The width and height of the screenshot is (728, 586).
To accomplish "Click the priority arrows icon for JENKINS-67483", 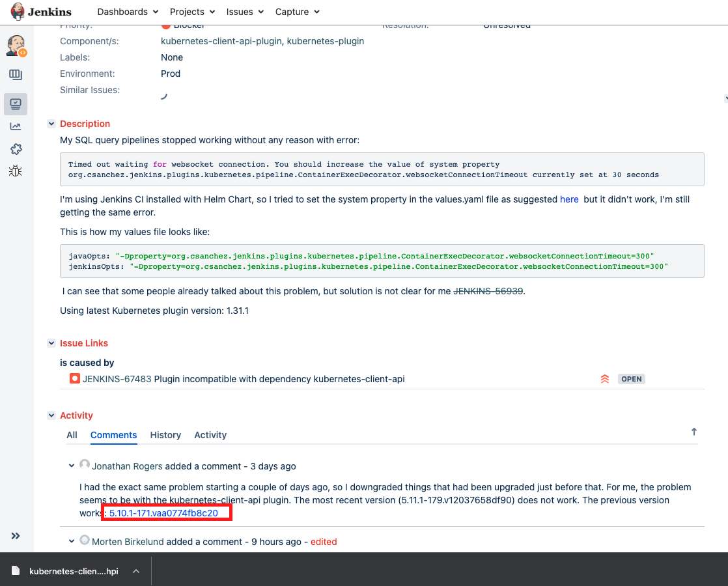I will (x=604, y=379).
